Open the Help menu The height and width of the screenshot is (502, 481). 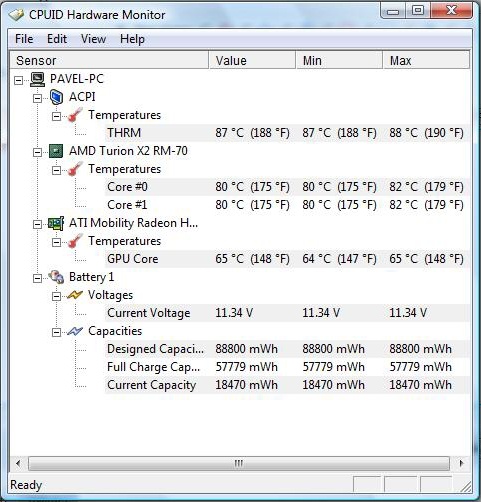(x=132, y=39)
